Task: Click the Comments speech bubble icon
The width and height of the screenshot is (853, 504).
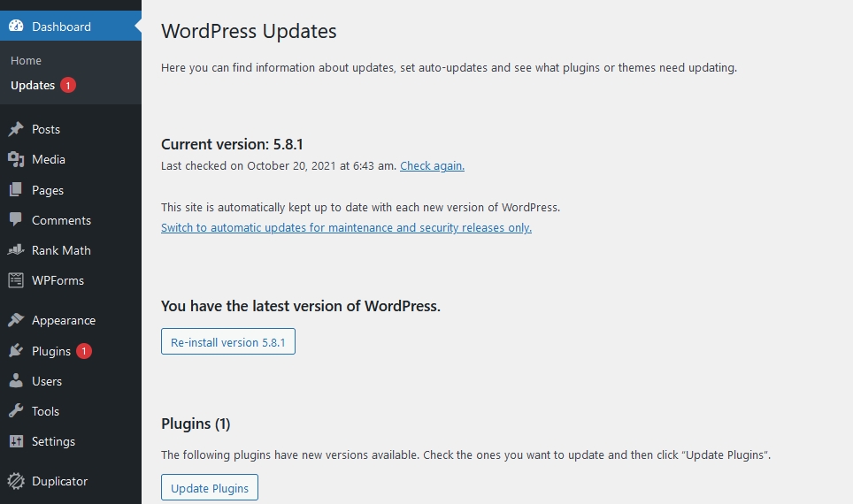Action: (x=16, y=220)
